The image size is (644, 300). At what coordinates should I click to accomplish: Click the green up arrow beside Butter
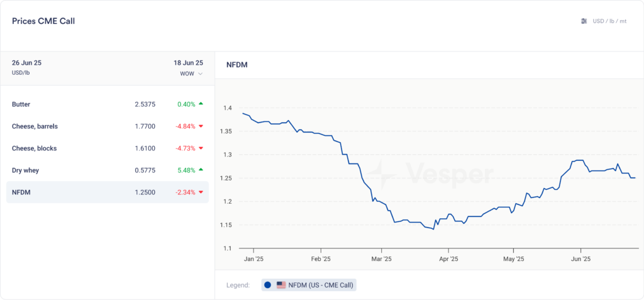201,104
